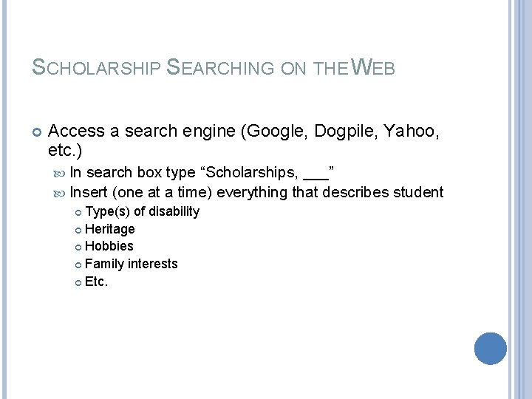
Task: Select the bullet marker next to "Type(s) of disability"
Action: [78, 212]
